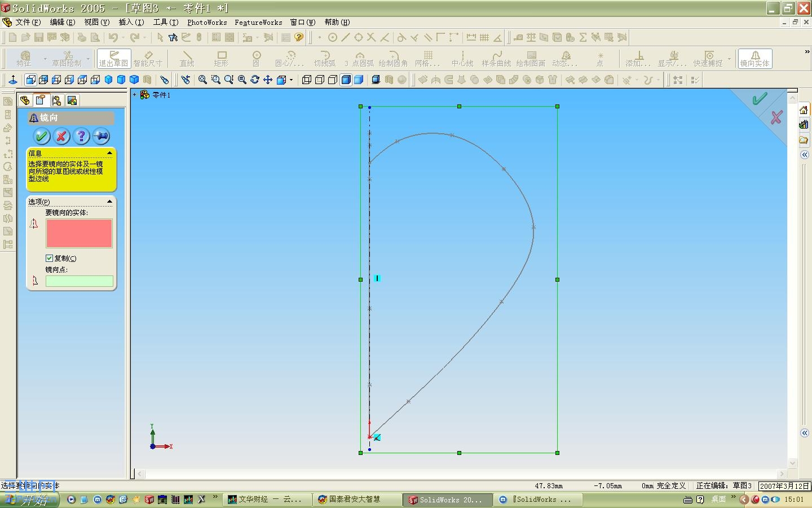The height and width of the screenshot is (508, 812).
Task: Click the 开始 Start button on the taskbar
Action: [x=28, y=500]
